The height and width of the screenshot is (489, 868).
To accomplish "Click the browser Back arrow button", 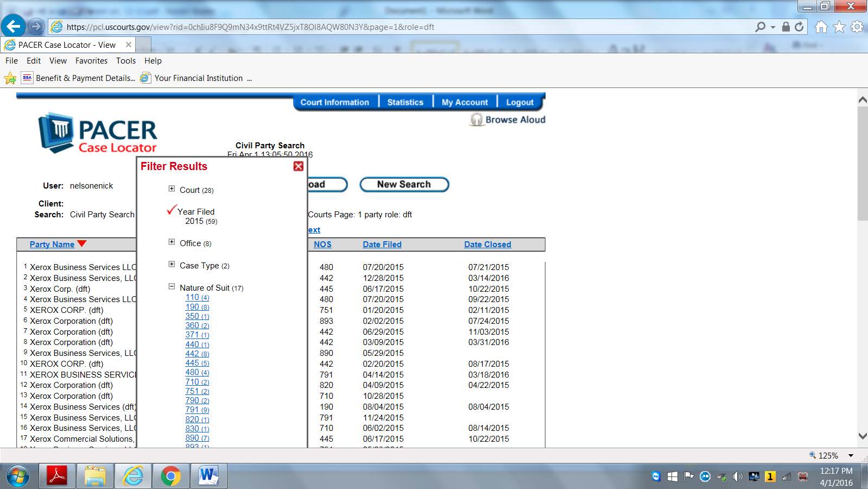I will pyautogui.click(x=14, y=26).
